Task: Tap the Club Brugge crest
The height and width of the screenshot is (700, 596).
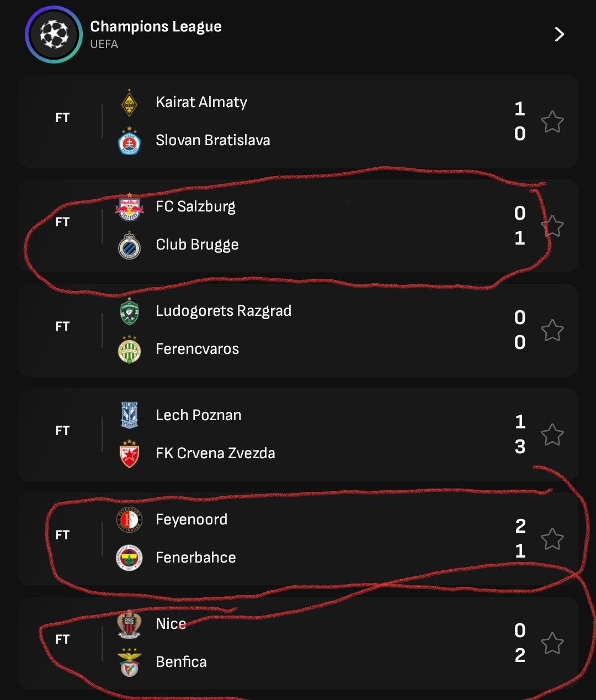Action: coord(129,245)
